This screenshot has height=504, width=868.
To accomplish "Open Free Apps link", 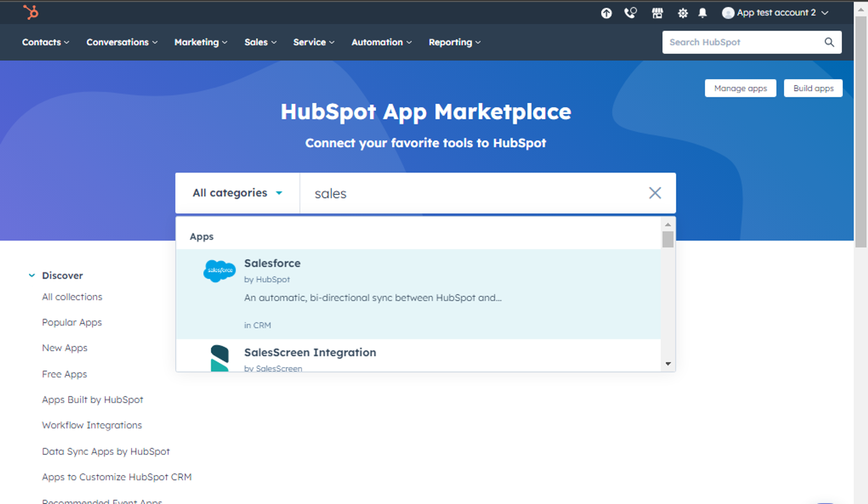I will (x=65, y=374).
